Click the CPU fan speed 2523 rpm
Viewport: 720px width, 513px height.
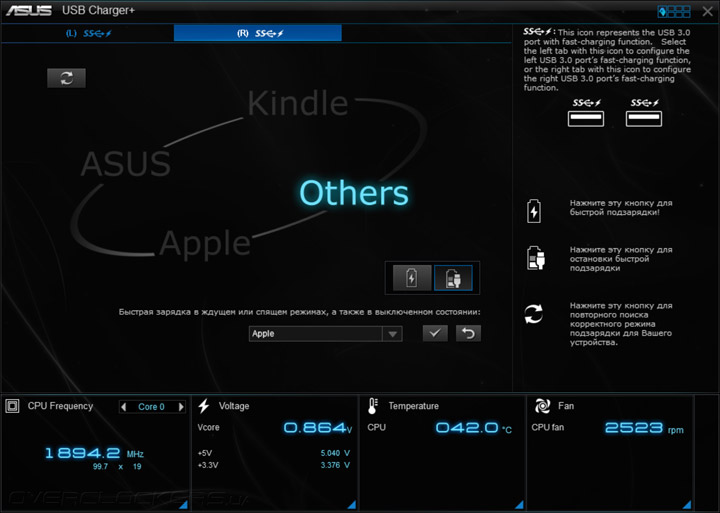[644, 428]
